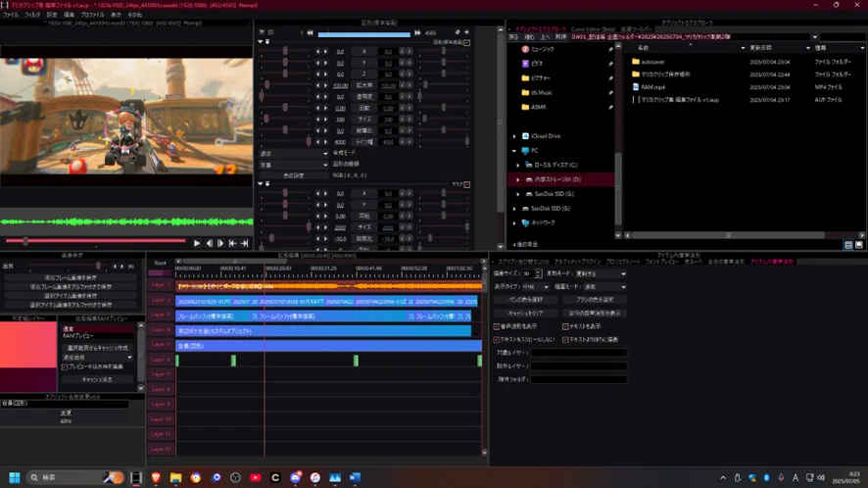The image size is (868, 488).
Task: Switch explorer to large icon view
Action: (x=858, y=245)
